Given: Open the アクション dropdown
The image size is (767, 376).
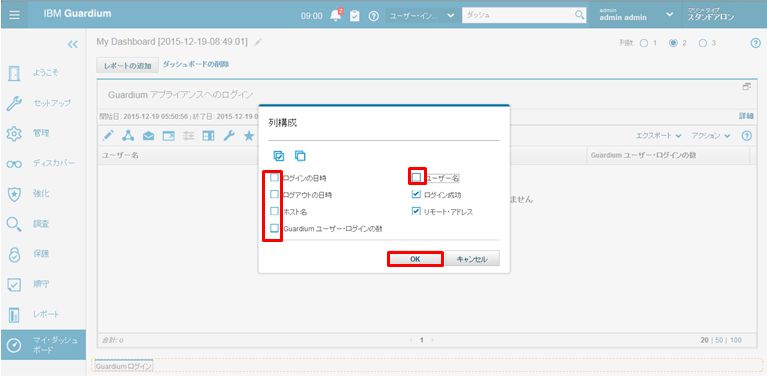Looking at the screenshot, I should coord(711,135).
